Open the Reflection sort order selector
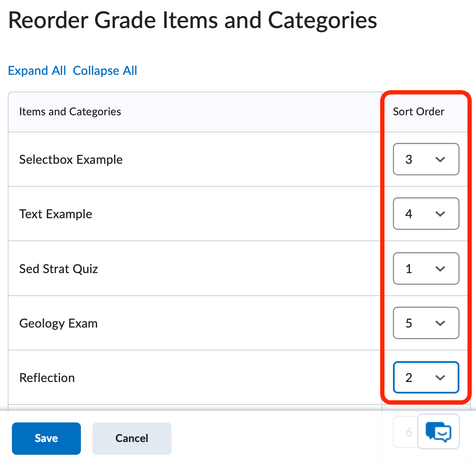476x462 pixels. (x=426, y=377)
